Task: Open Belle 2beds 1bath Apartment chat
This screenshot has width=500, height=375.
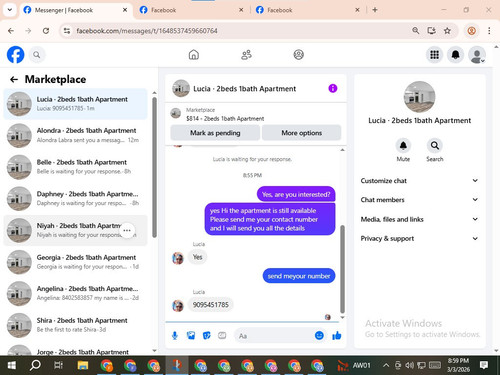Action: click(75, 167)
